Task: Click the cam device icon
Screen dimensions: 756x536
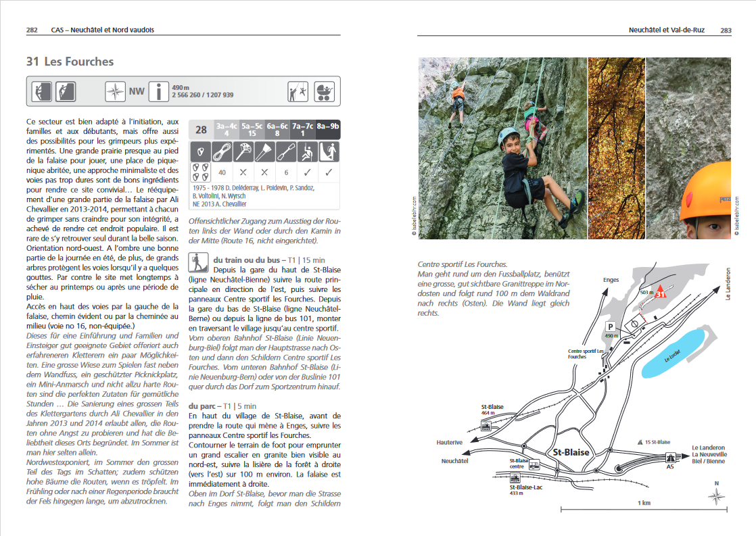Action: 243,152
